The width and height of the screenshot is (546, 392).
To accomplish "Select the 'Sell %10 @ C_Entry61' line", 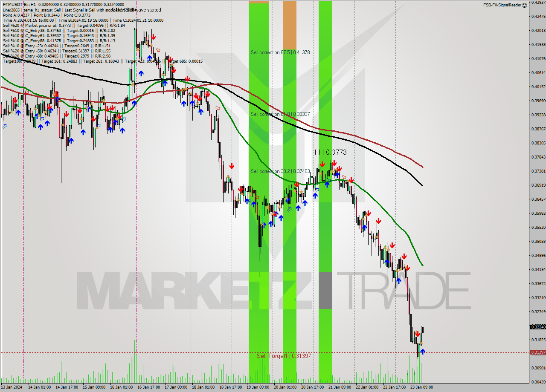I will (x=59, y=35).
